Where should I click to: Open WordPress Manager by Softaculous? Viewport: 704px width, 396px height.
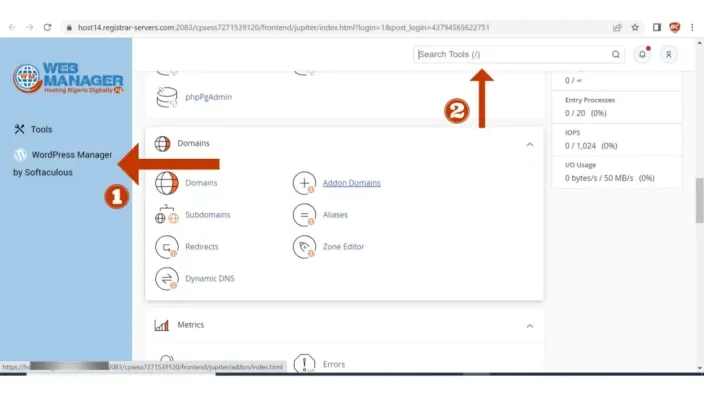coord(62,163)
